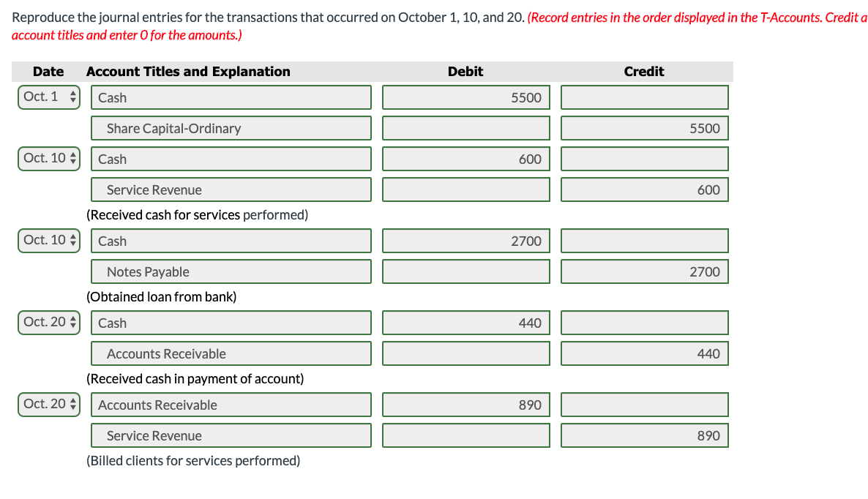
Task: Click the empty debit field beside Share Capital-Ordinary
Action: pyautogui.click(x=465, y=127)
